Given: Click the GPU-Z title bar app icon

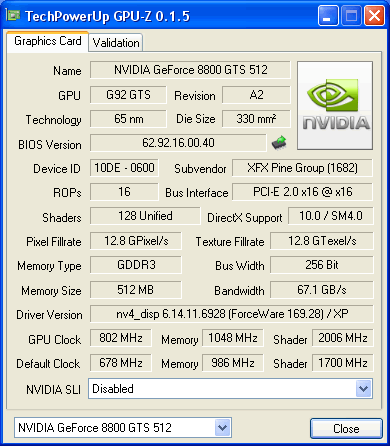Looking at the screenshot, I should (x=13, y=15).
